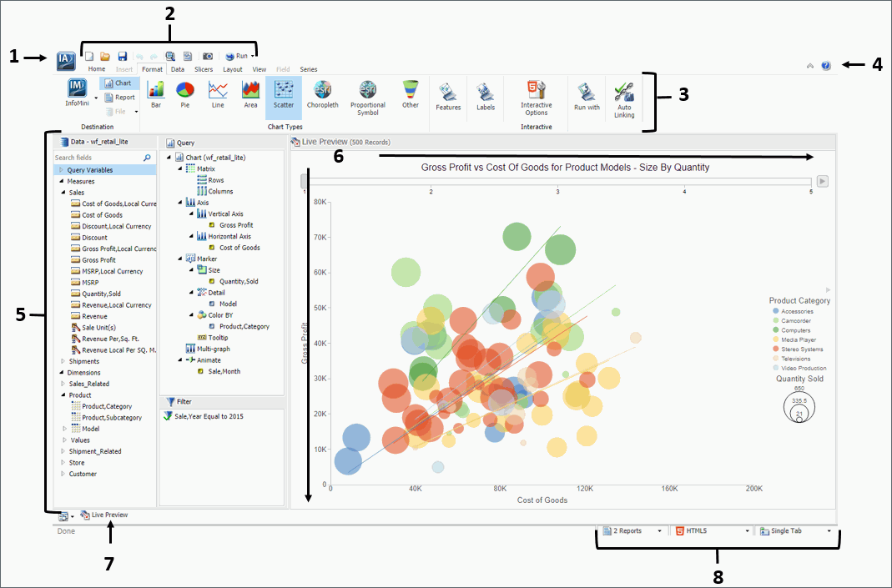892x588 pixels.
Task: Switch to the Data ribbon tab
Action: click(178, 68)
